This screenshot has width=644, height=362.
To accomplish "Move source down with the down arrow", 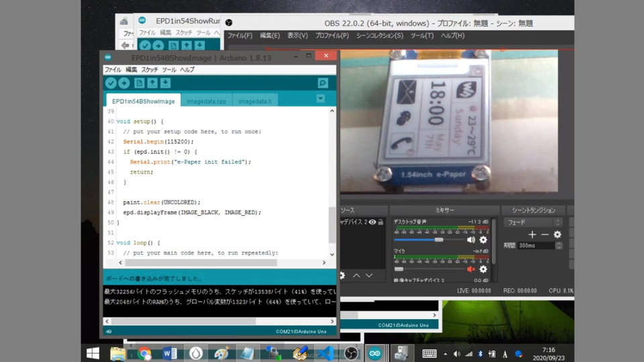I will click(369, 276).
